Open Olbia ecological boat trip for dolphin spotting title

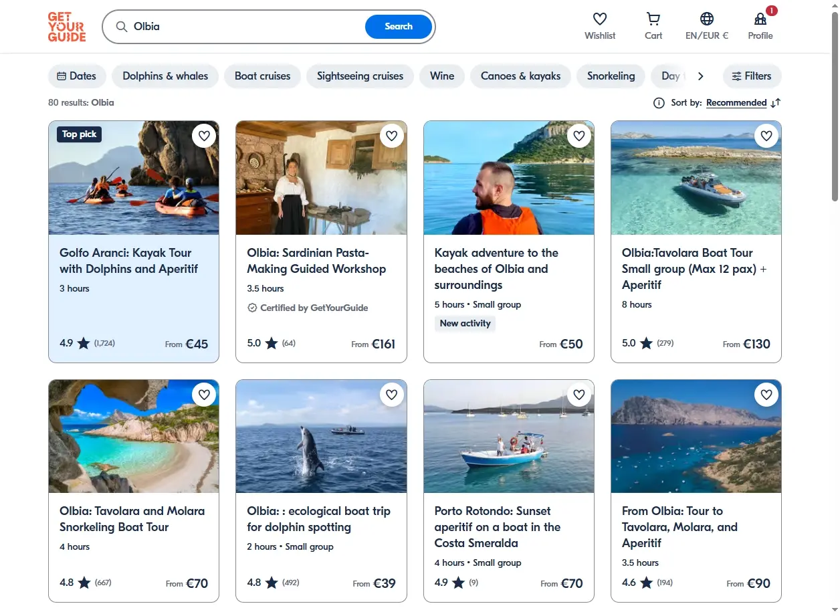[x=318, y=519]
